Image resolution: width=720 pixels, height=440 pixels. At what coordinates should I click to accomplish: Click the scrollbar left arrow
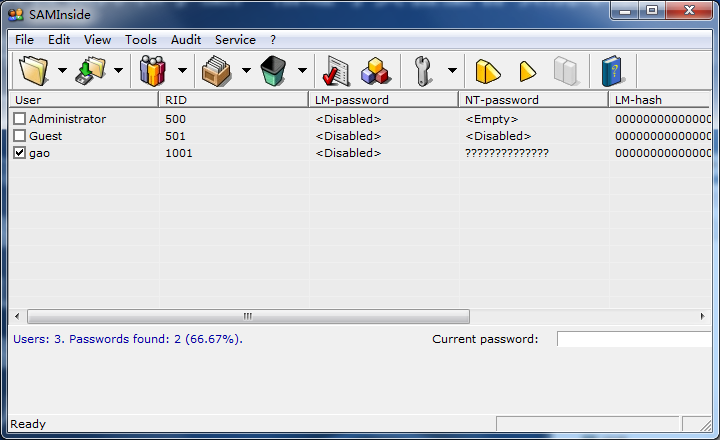(x=17, y=316)
